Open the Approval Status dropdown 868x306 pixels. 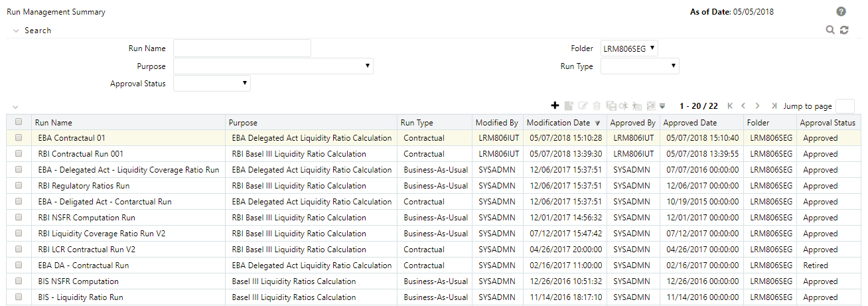212,83
